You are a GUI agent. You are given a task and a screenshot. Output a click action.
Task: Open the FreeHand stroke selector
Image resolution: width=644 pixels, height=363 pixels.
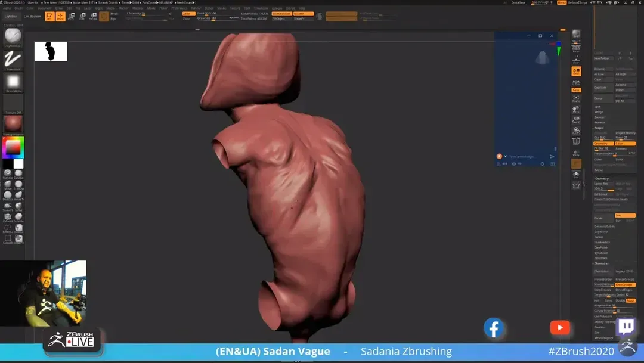click(13, 60)
